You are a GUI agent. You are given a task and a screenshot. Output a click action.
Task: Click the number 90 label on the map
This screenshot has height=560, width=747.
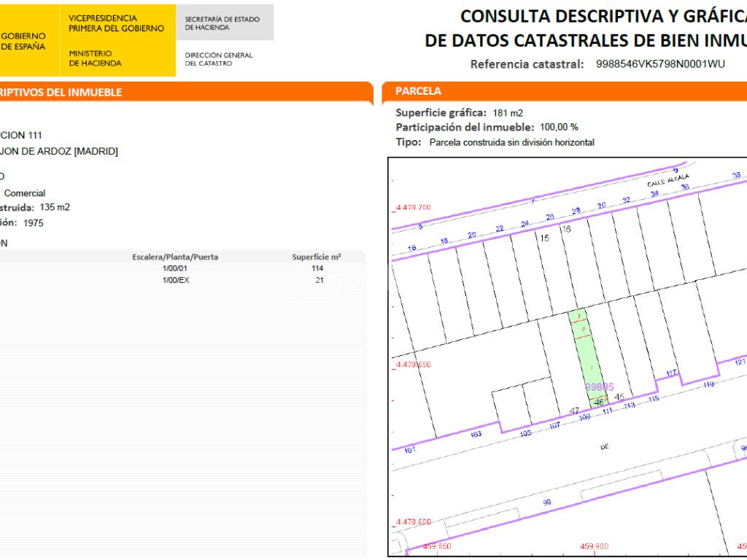click(x=547, y=502)
